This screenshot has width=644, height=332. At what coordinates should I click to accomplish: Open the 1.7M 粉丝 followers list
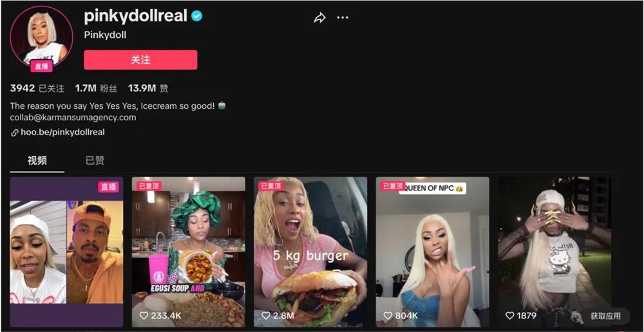coord(96,88)
